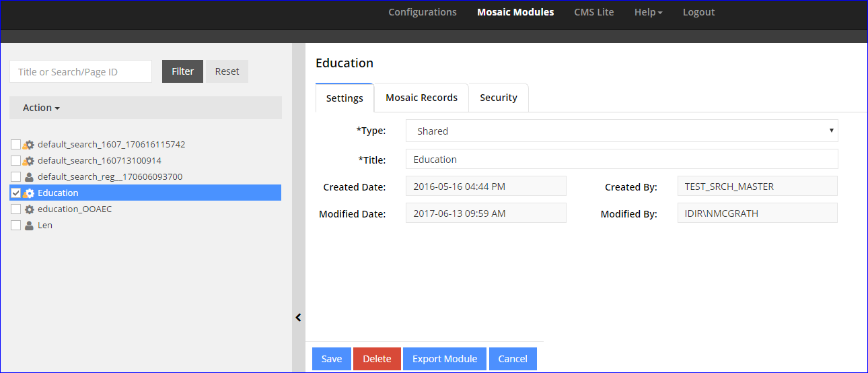868x373 pixels.
Task: Click gear icon beside education_OOAEC
Action: pos(29,209)
